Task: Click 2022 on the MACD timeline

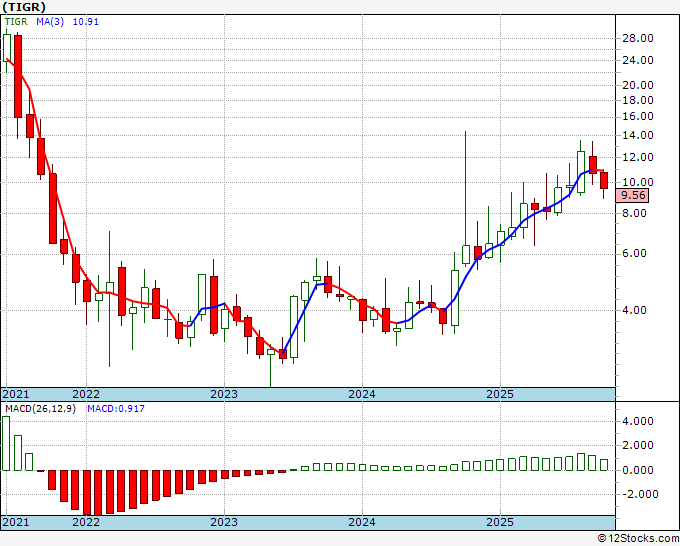Action: (x=86, y=522)
